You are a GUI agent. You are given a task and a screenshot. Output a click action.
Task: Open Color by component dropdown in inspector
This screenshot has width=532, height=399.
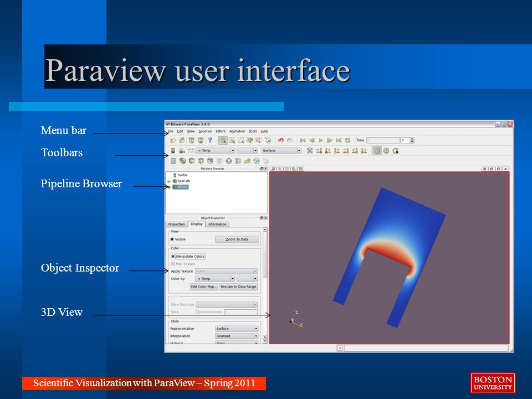tap(247, 279)
